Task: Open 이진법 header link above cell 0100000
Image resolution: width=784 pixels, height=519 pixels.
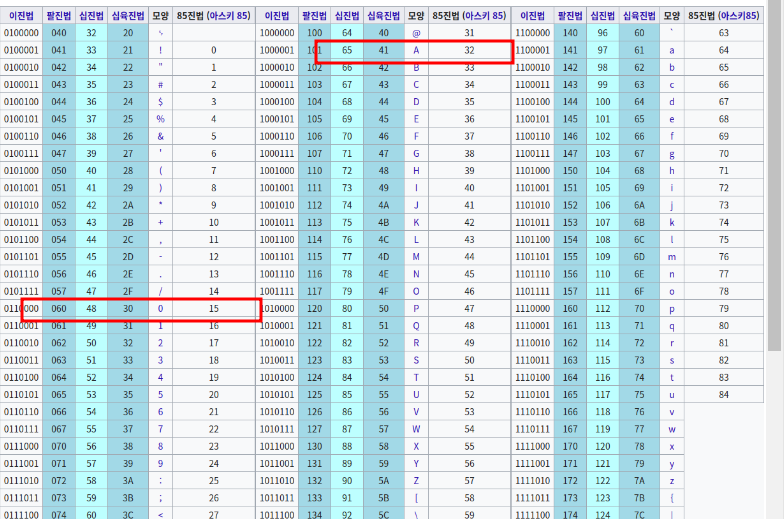Action: (x=21, y=16)
